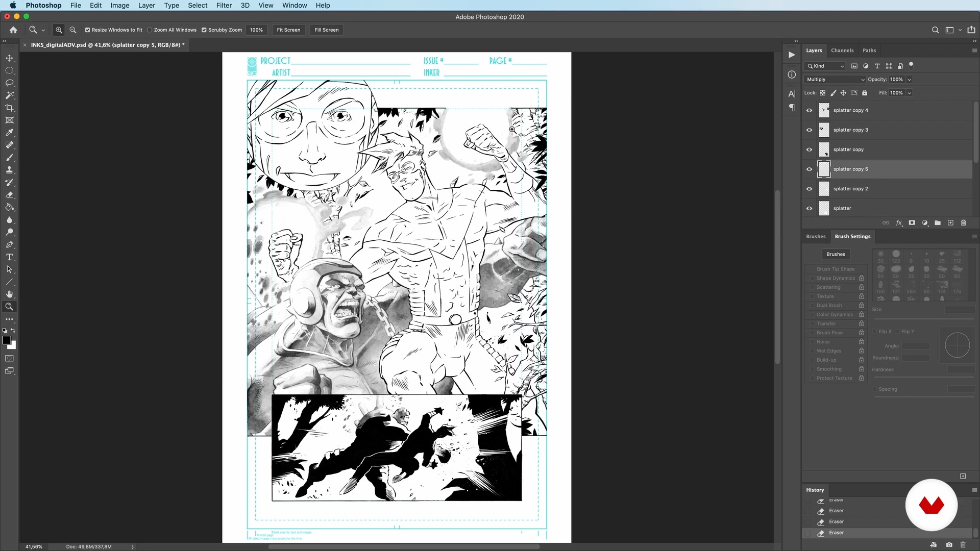
Task: Toggle Resize Windows to Fit checkbox
Action: (x=87, y=30)
